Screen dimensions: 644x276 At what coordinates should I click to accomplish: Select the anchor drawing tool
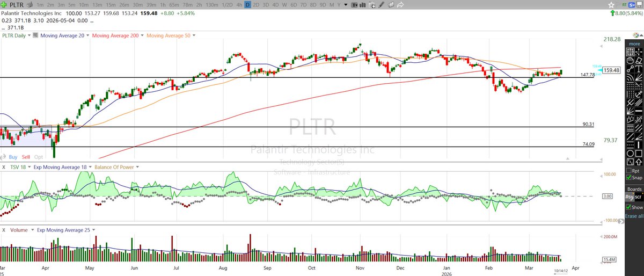(639, 94)
